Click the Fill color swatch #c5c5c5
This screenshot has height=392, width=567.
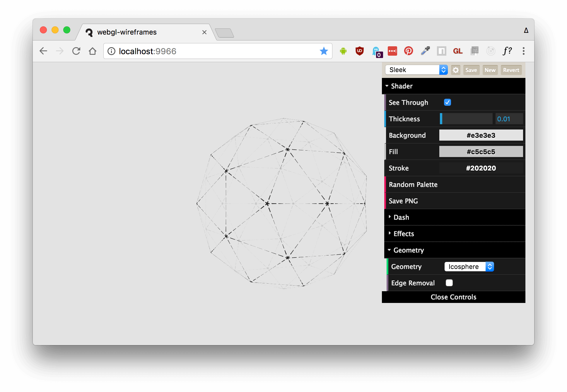point(481,152)
